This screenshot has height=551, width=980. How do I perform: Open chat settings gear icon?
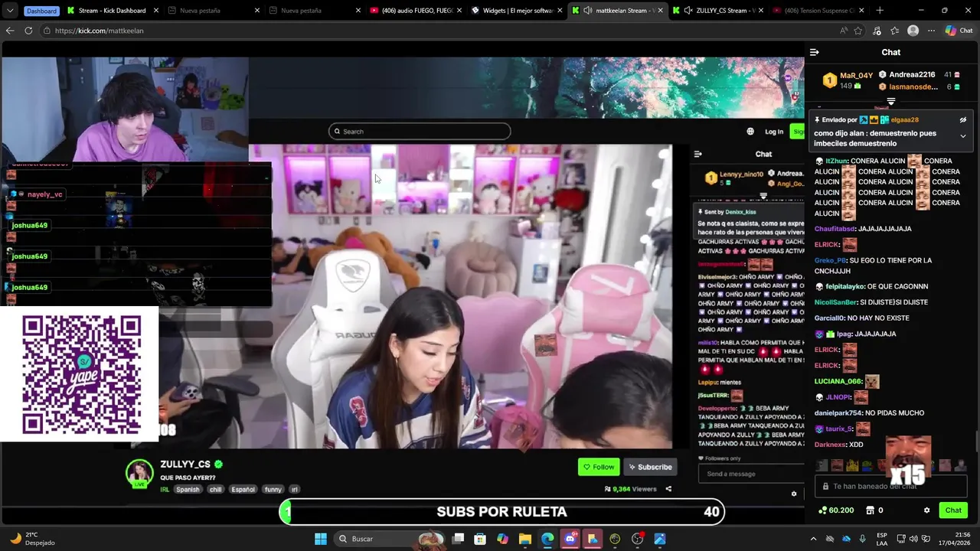pos(926,510)
